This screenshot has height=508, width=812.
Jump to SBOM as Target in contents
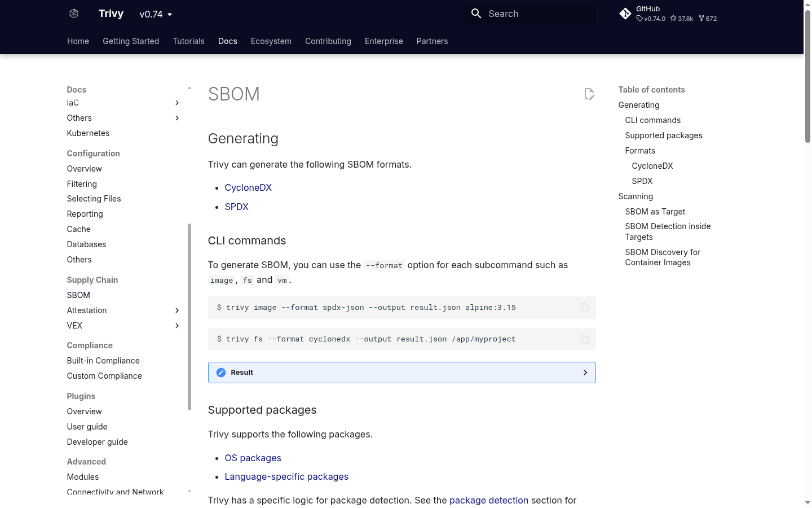click(x=655, y=212)
